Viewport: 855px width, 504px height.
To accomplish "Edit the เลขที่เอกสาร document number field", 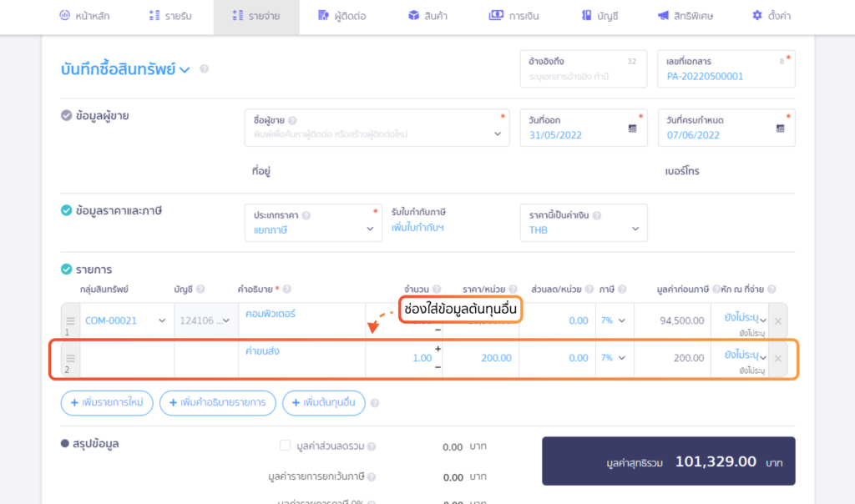I will pos(726,68).
